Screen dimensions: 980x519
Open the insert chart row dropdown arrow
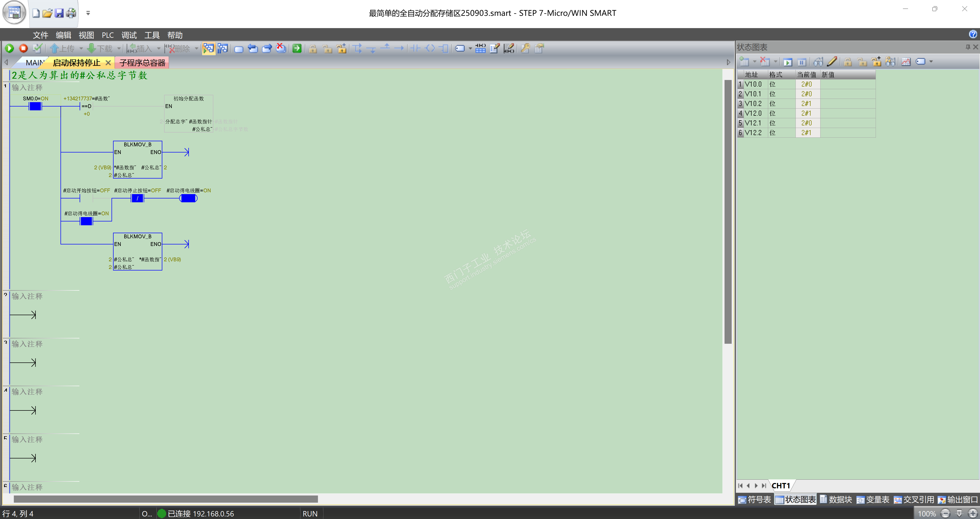(754, 62)
